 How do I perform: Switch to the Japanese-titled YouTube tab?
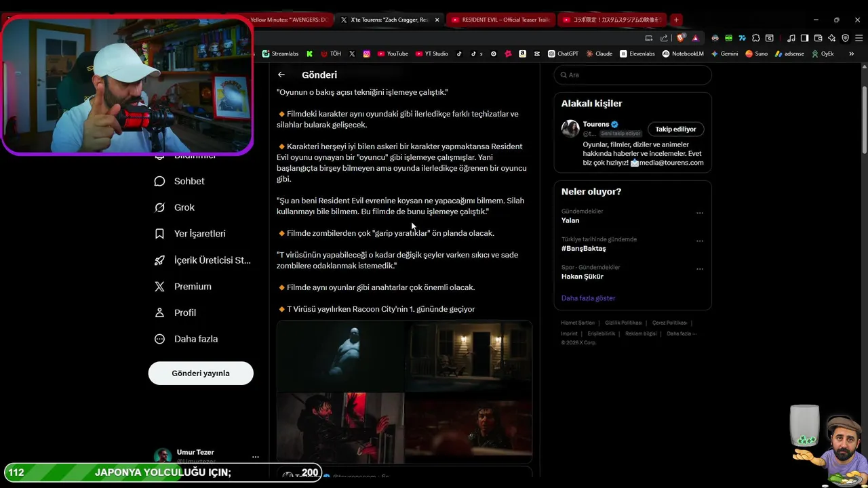click(612, 20)
